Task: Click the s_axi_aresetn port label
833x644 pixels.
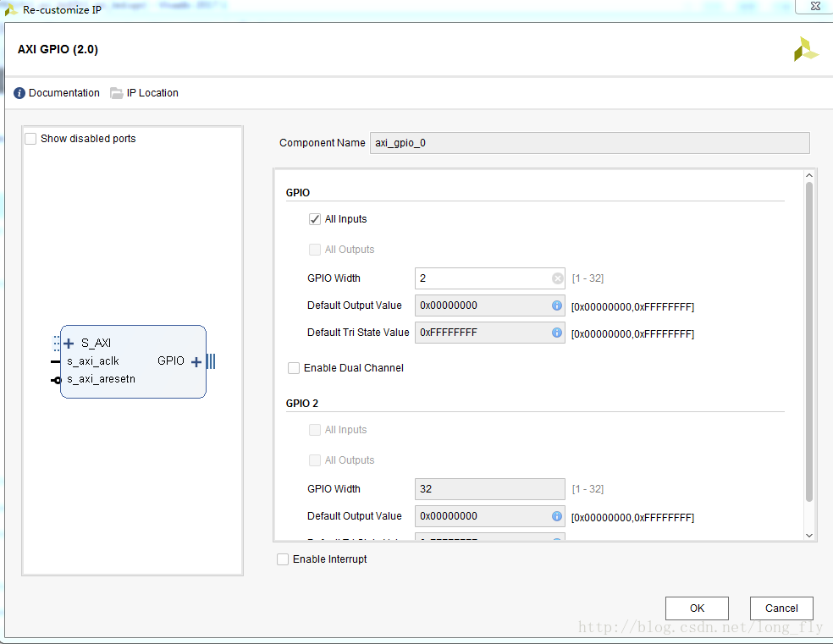Action: (101, 380)
